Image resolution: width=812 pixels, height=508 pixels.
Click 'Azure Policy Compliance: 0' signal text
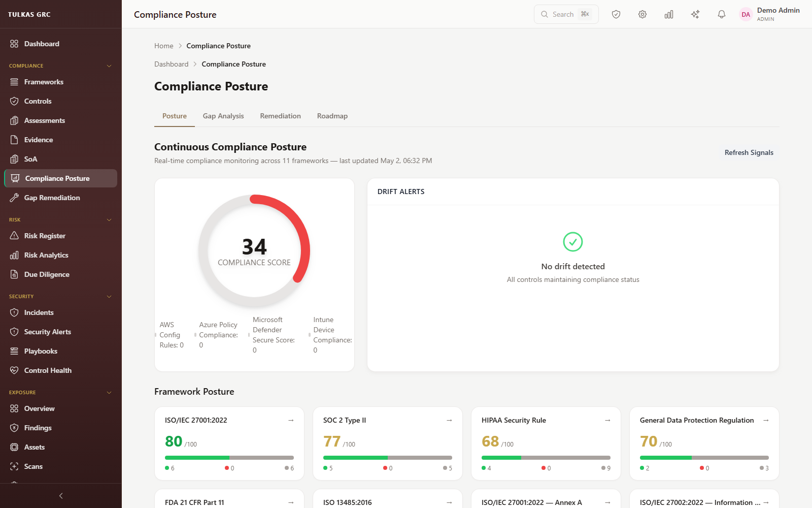[218, 335]
